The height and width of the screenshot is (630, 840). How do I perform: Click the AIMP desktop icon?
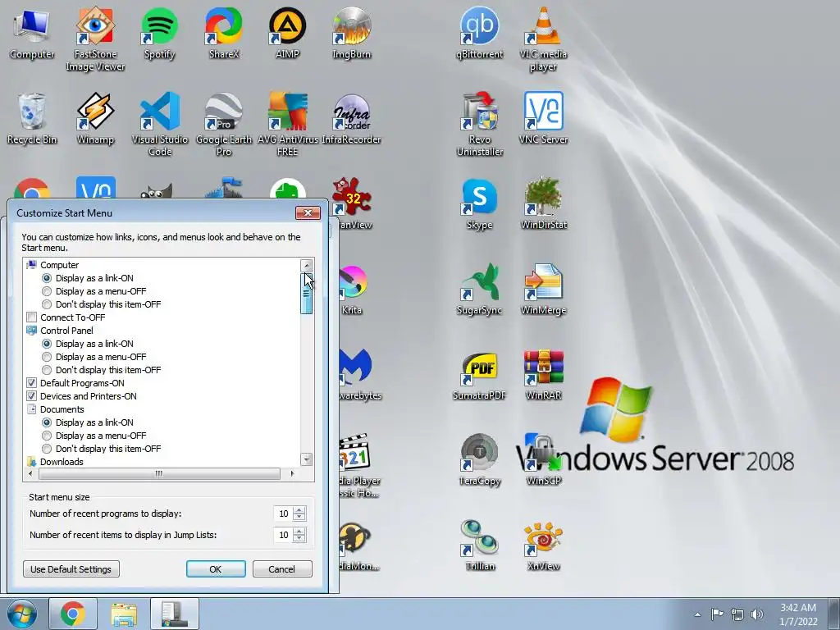click(x=287, y=33)
